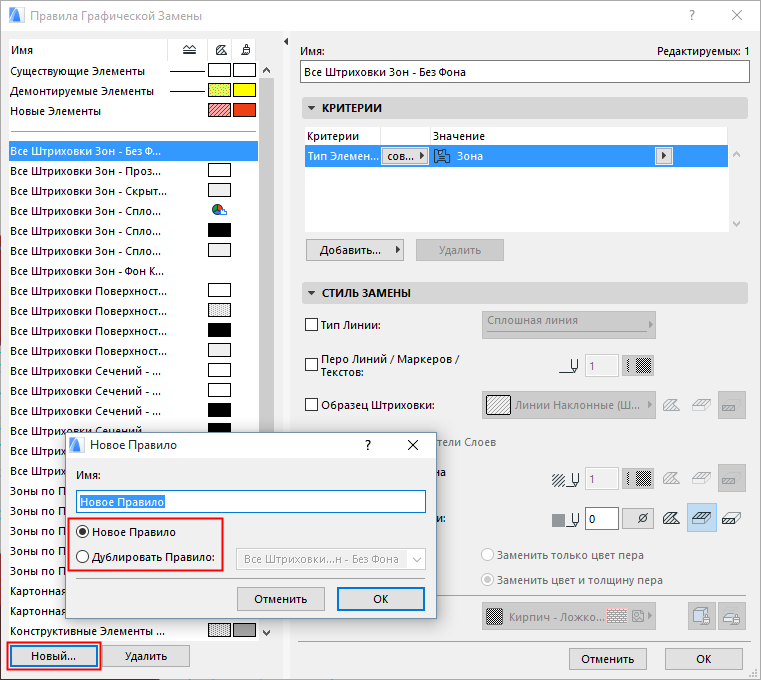Collapse the left rules list panel arrow
This screenshot has height=680, width=761.
[286, 42]
